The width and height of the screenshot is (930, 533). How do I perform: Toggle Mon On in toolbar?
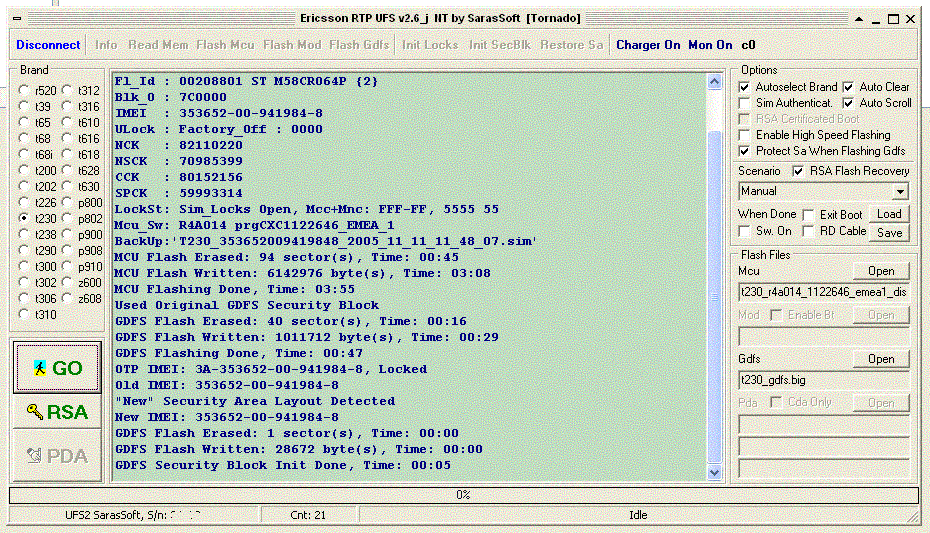[710, 45]
